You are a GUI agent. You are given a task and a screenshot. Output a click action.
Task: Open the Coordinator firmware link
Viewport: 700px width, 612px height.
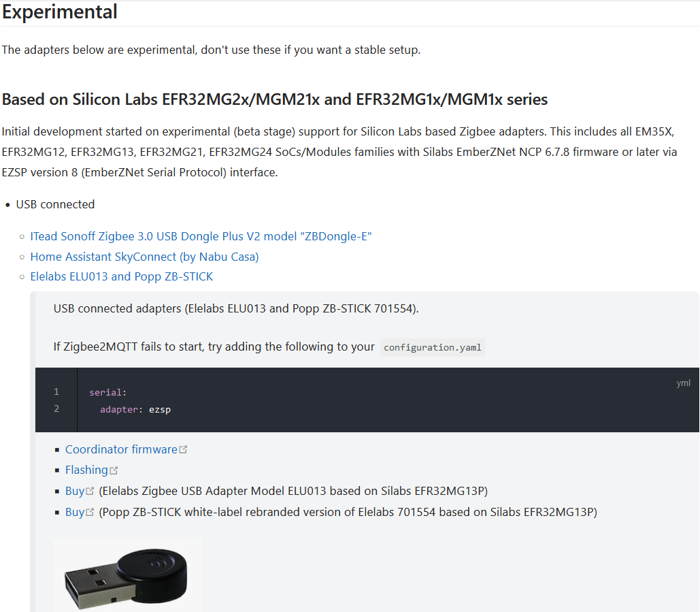121,449
